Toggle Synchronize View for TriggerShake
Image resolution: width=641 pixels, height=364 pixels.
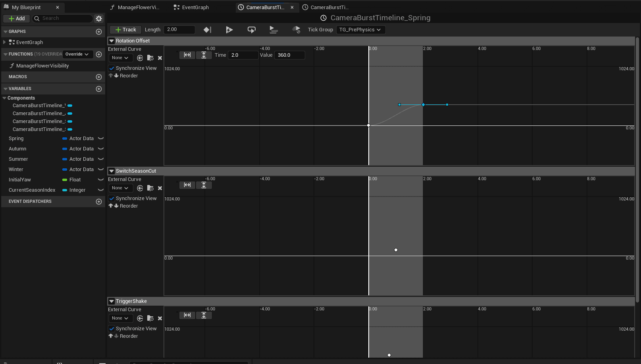coord(112,329)
